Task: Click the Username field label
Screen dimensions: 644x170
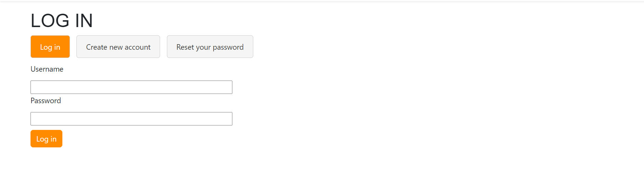Action: point(47,69)
